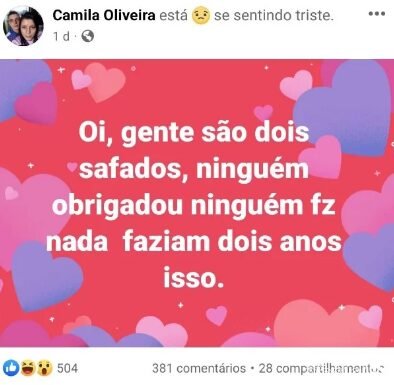
Task: View the 381 comentários link
Action: 199,368
